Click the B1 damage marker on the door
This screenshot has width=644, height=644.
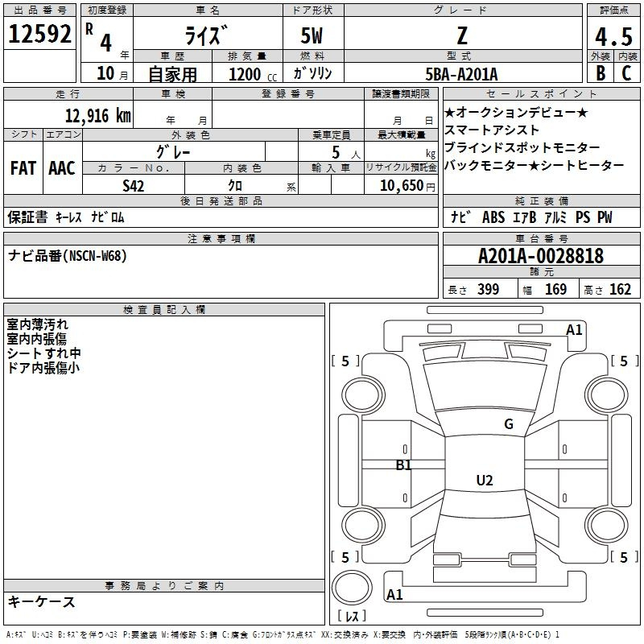point(403,464)
